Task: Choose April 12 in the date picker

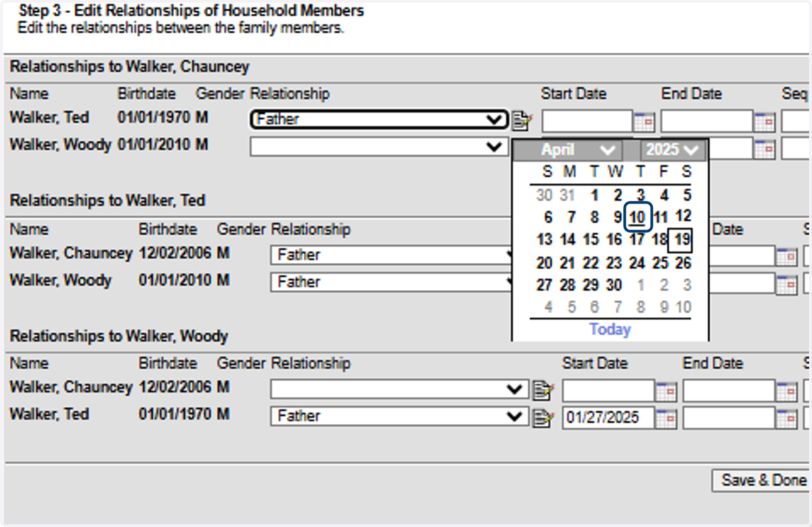Action: click(683, 216)
